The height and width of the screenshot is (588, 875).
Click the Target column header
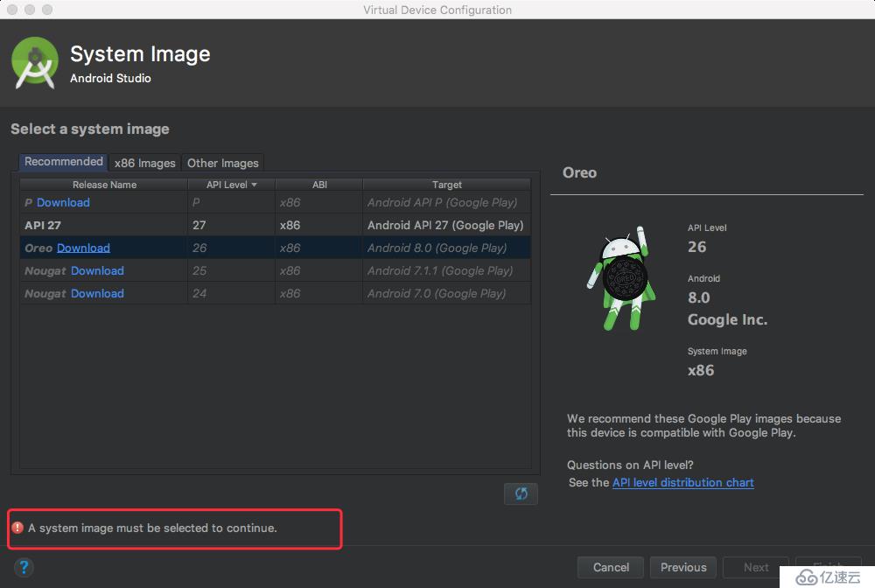(446, 185)
